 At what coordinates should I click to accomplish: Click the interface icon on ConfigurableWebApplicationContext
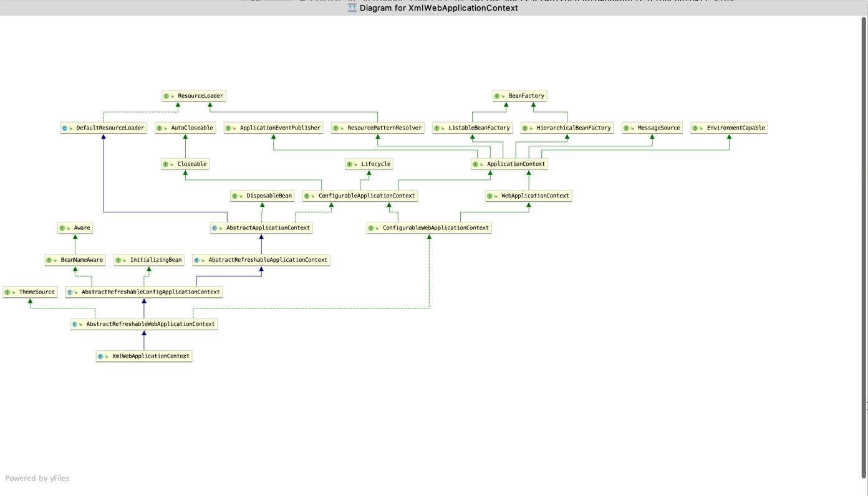tap(371, 228)
